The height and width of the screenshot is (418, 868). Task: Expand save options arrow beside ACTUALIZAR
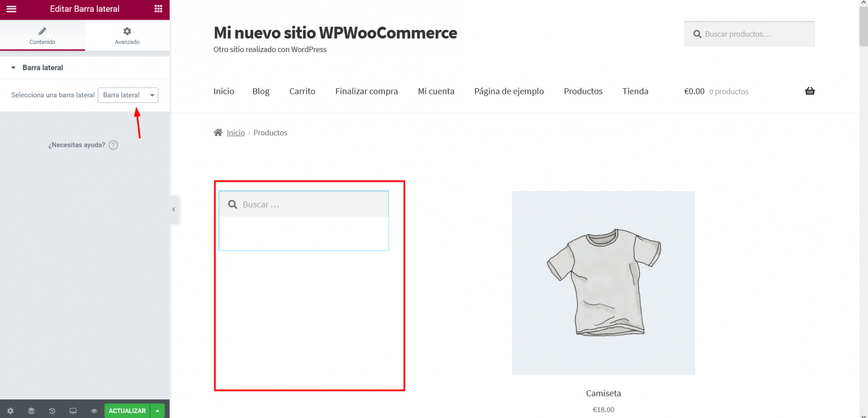pyautogui.click(x=157, y=411)
